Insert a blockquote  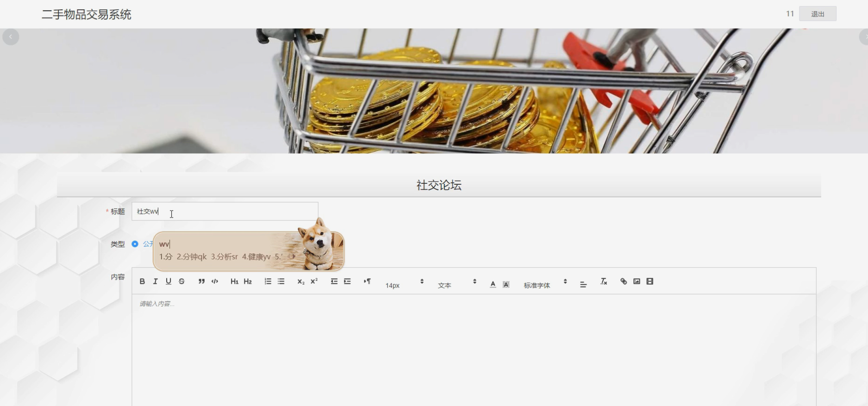click(201, 281)
